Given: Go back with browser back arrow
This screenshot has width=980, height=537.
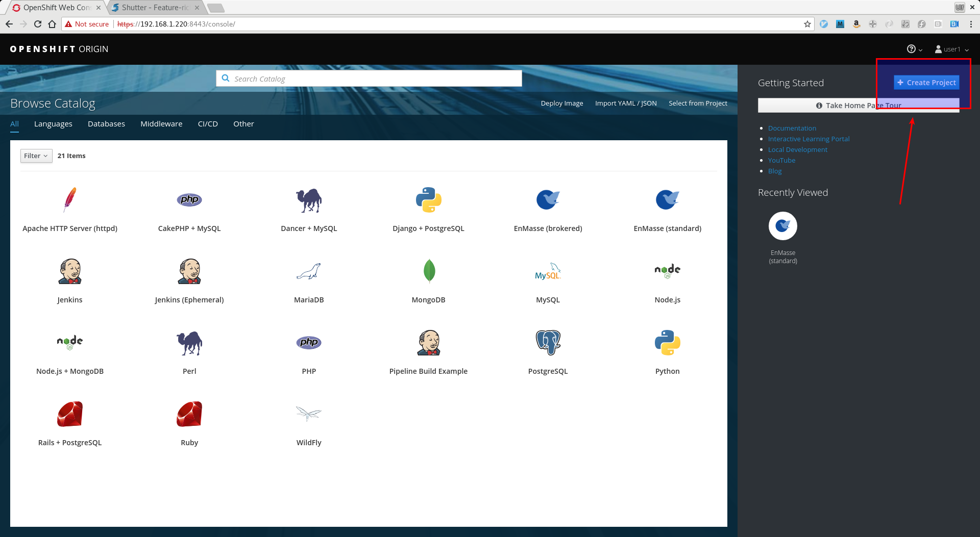Looking at the screenshot, I should (x=9, y=24).
